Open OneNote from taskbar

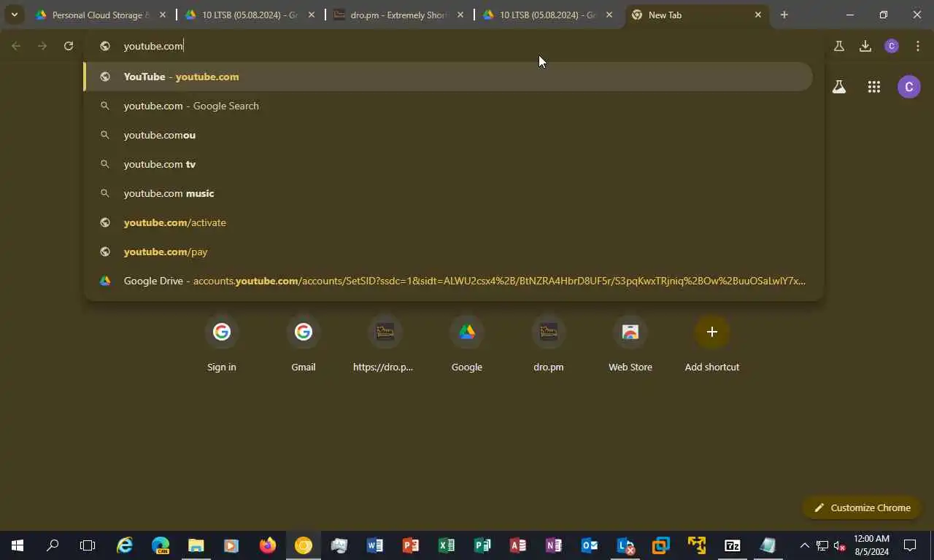coord(554,545)
